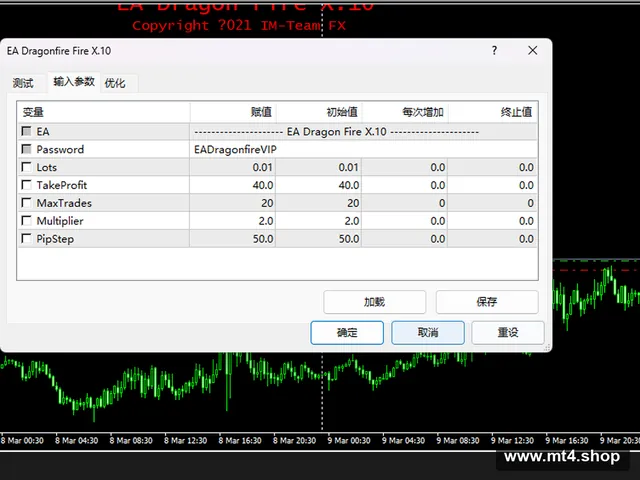This screenshot has height=480, width=640.
Task: Click PipStep 初始值 cell 50.0
Action: pos(319,239)
